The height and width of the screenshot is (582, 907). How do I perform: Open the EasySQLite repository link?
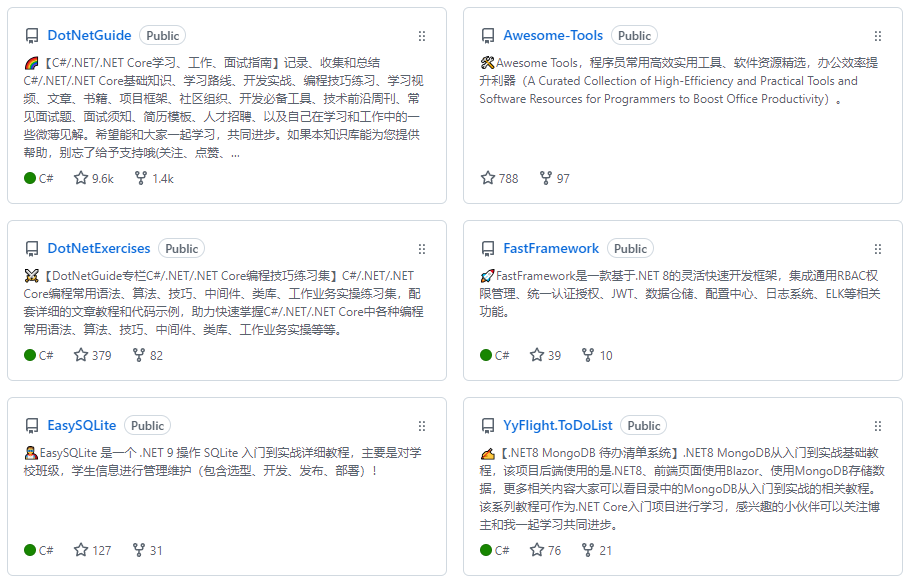[x=82, y=425]
